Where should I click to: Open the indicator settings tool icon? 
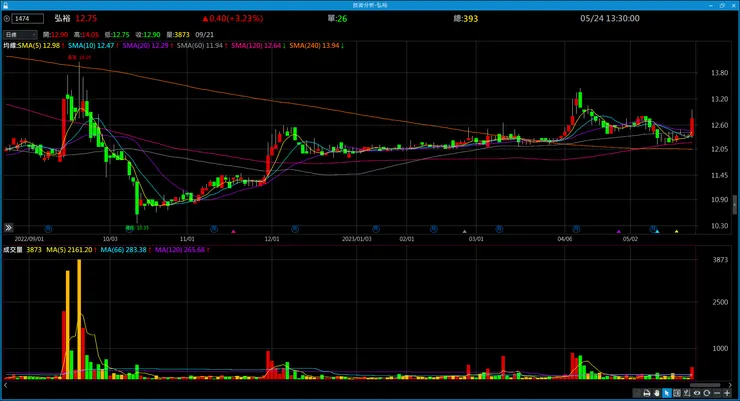(687, 393)
